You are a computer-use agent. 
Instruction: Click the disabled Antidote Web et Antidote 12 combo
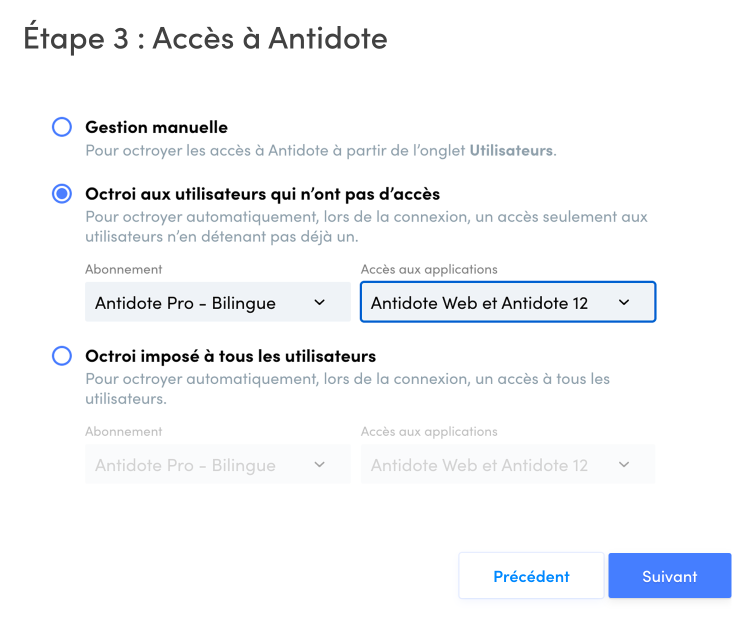[x=480, y=465]
